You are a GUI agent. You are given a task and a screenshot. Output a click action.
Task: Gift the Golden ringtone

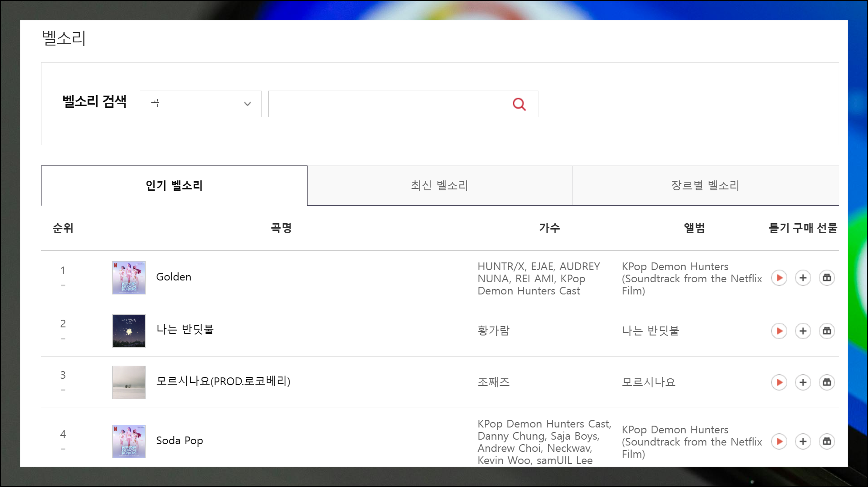827,278
